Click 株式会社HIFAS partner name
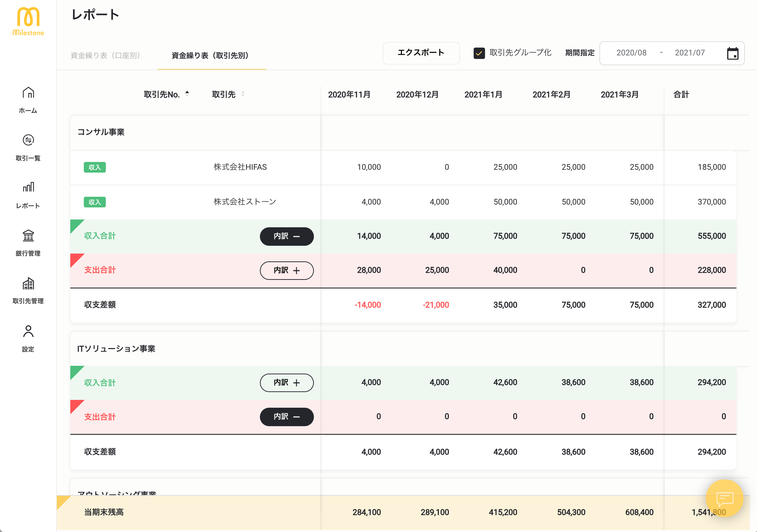757x532 pixels. pos(240,167)
